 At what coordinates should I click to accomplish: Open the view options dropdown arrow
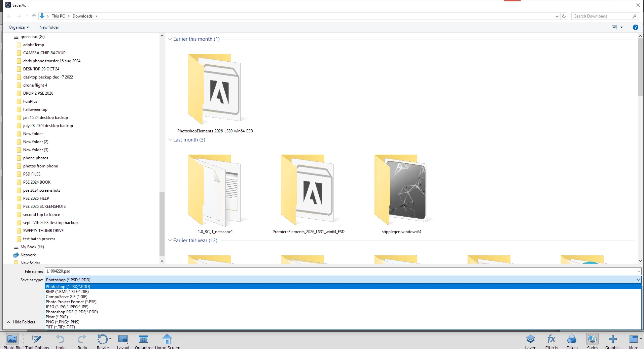tap(621, 27)
